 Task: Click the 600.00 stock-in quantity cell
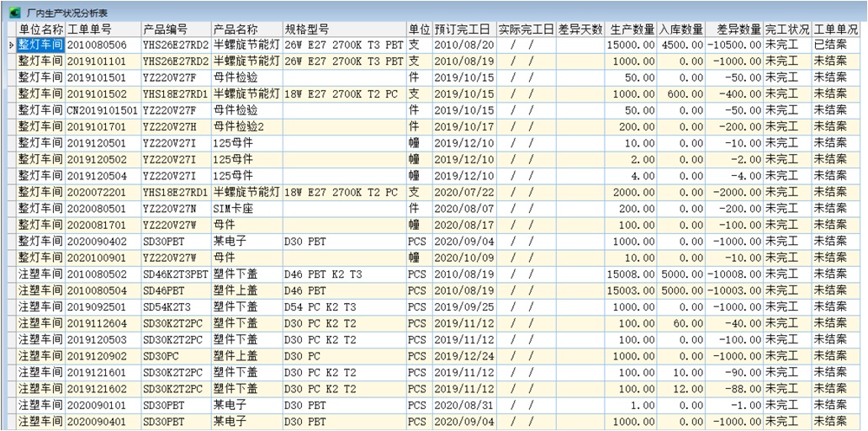tap(681, 93)
